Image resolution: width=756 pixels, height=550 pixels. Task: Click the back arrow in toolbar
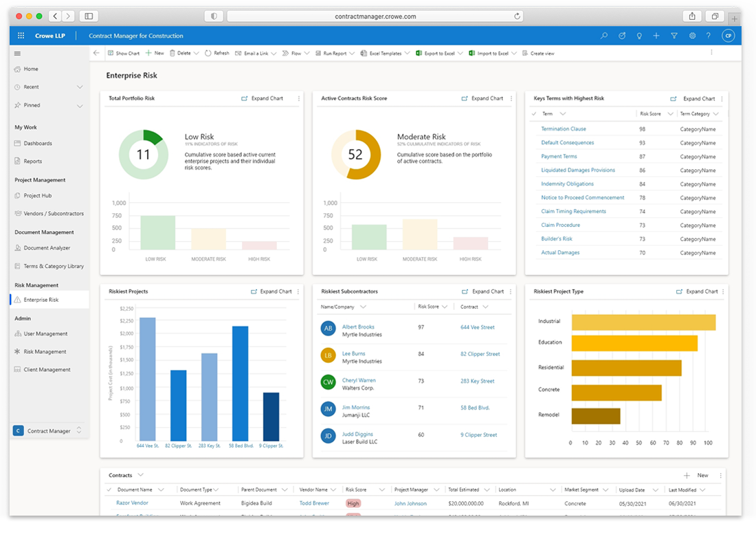(x=96, y=53)
